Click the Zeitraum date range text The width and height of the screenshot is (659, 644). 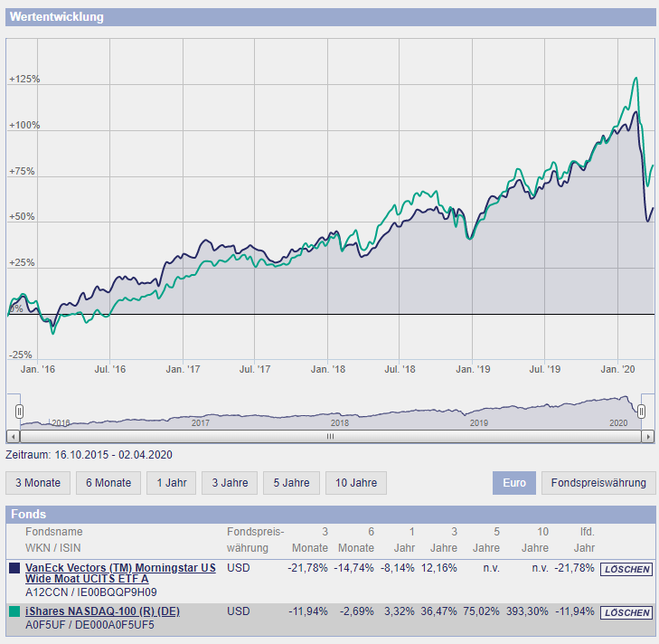[x=89, y=455]
